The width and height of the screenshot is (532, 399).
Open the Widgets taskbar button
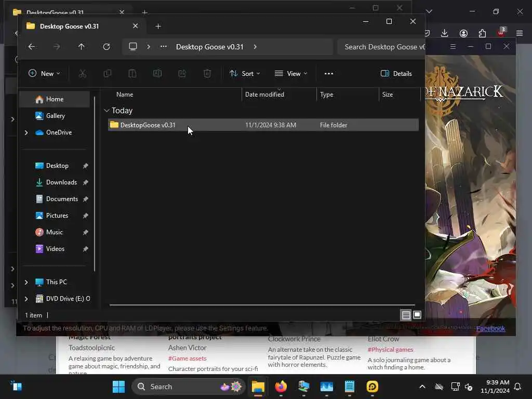click(16, 387)
